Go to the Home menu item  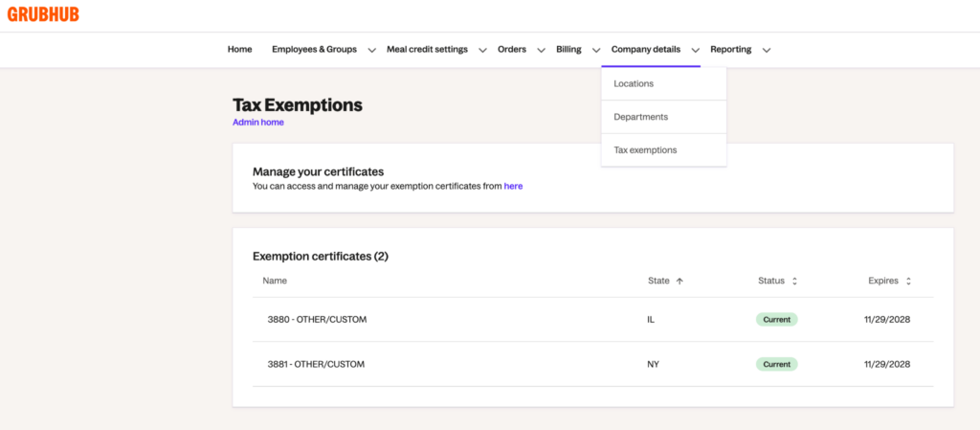239,50
